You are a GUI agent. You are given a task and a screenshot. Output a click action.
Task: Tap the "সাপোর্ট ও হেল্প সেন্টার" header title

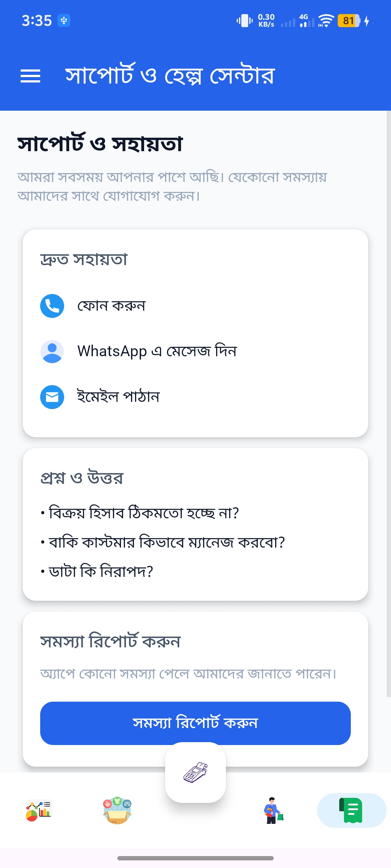pos(170,76)
